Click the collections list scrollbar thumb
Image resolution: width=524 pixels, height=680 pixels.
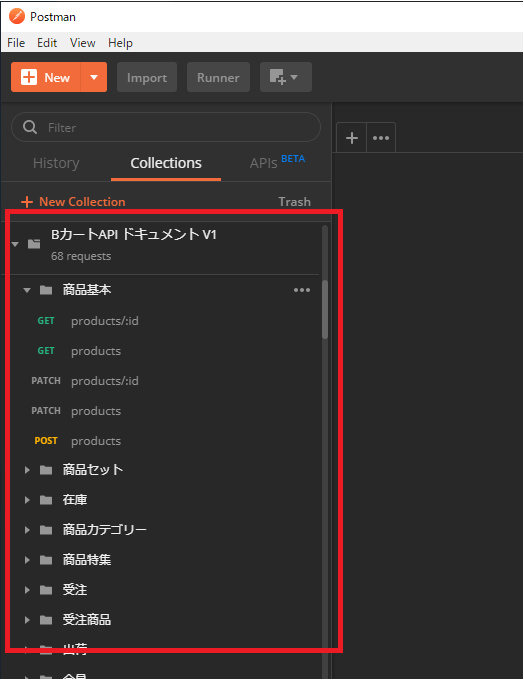coord(325,309)
